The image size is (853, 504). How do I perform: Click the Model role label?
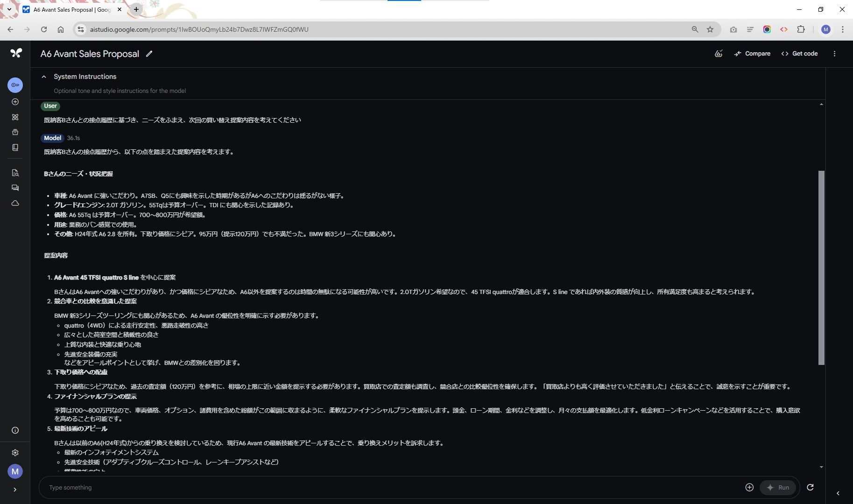tap(52, 138)
